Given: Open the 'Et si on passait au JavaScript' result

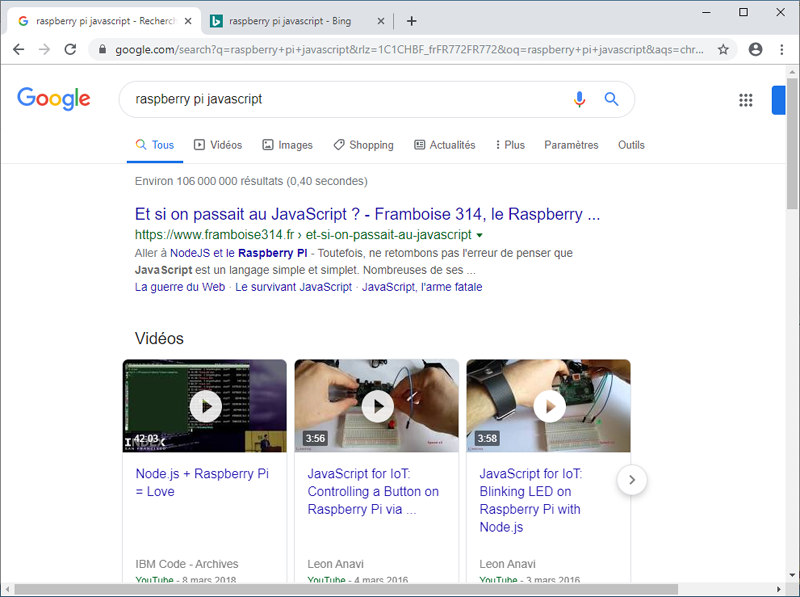Looking at the screenshot, I should [367, 214].
